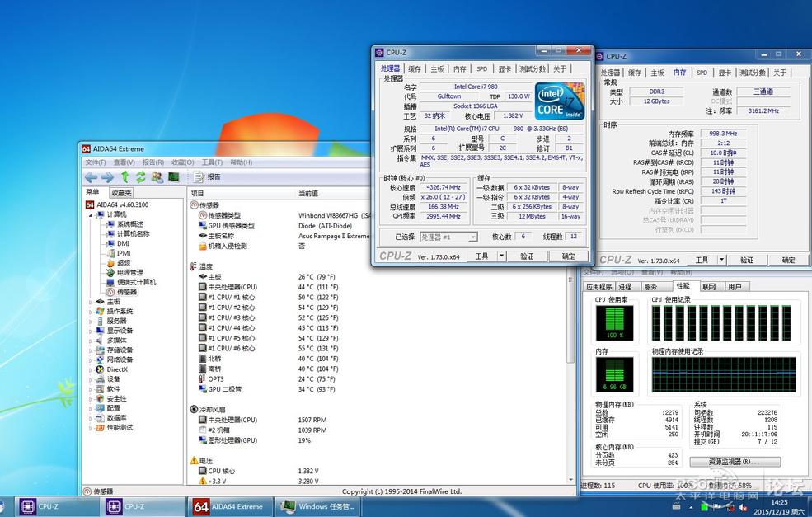Screen dimensions: 812x517
Task: Click the Intel Core i7 logo
Action: (560, 101)
